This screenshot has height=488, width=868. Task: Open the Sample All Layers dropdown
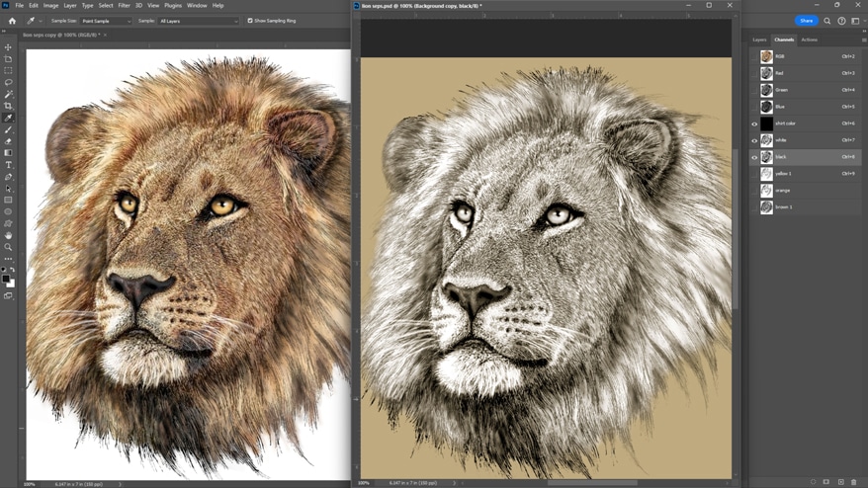pyautogui.click(x=199, y=21)
